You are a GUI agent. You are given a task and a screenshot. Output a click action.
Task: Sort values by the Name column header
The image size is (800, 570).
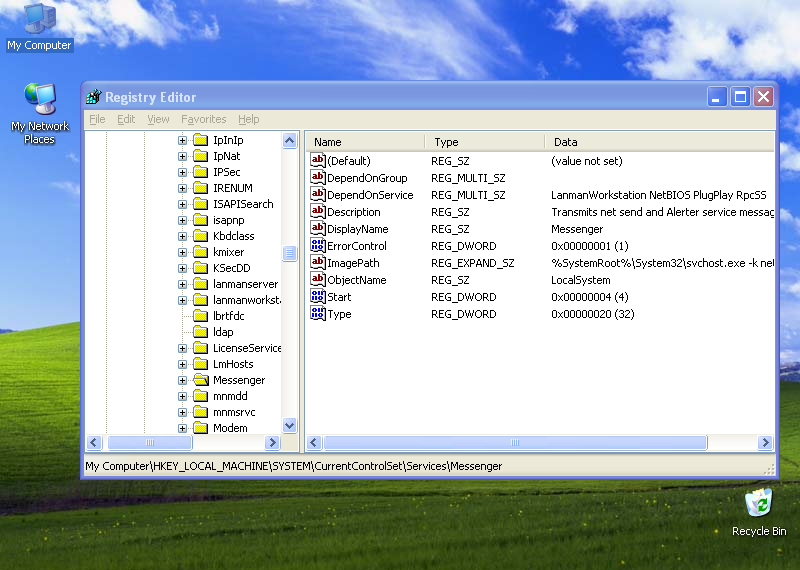click(365, 142)
